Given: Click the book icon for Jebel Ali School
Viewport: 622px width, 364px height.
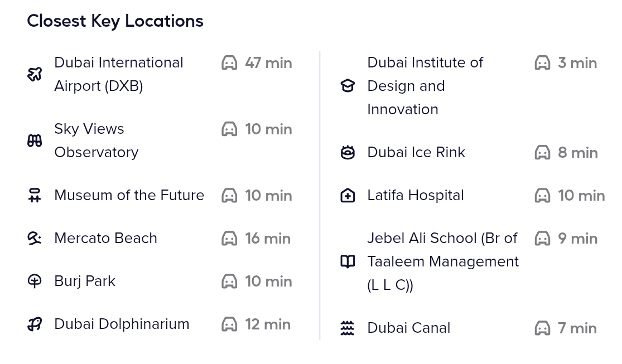Looking at the screenshot, I should tap(348, 261).
